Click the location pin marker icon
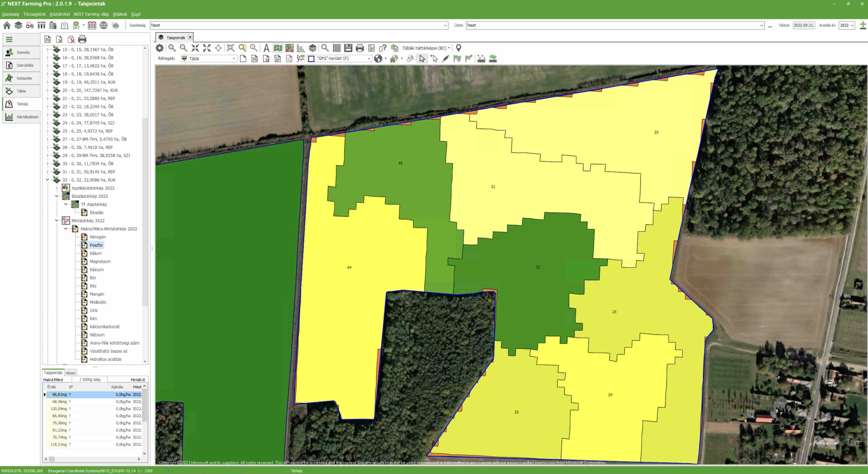Screen dimensions: 868x474 click(x=458, y=48)
